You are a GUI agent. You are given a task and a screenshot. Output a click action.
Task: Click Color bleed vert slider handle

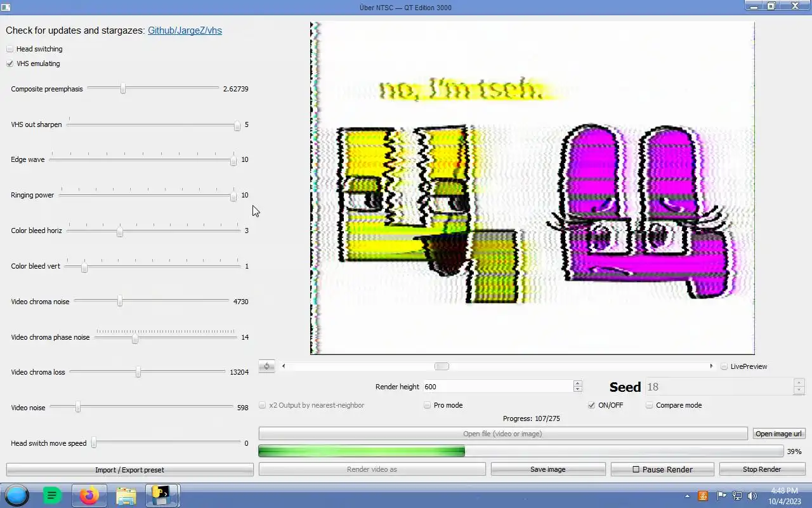pos(84,267)
